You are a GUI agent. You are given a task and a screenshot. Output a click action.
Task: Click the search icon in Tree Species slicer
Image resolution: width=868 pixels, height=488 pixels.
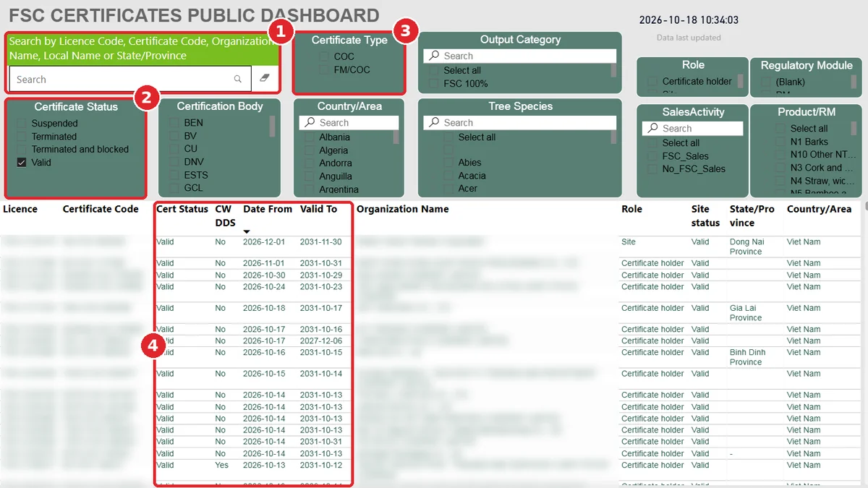point(433,123)
